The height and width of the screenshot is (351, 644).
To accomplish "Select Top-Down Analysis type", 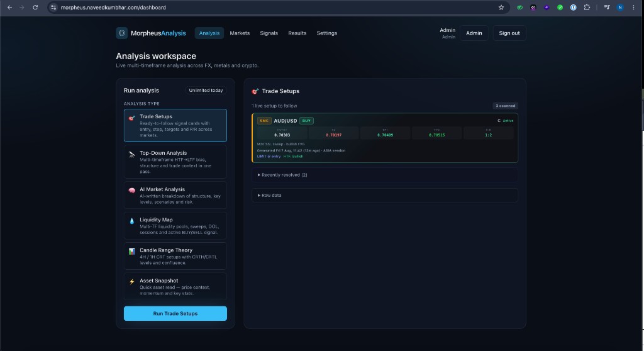I will click(x=175, y=162).
